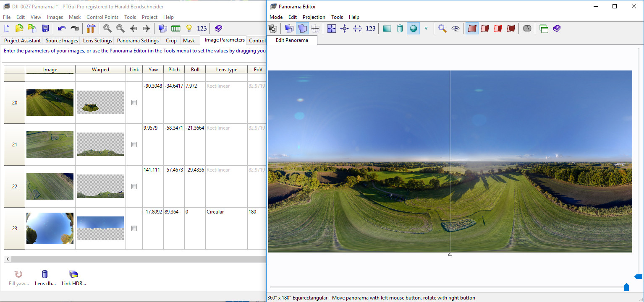Click the Undo arrow in main toolbar

point(62,29)
